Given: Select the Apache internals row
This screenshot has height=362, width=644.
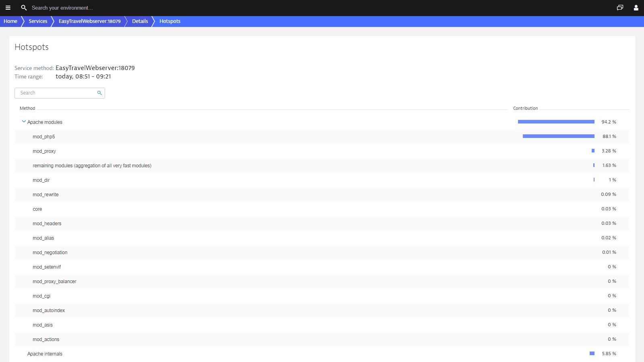Looking at the screenshot, I should [322, 354].
